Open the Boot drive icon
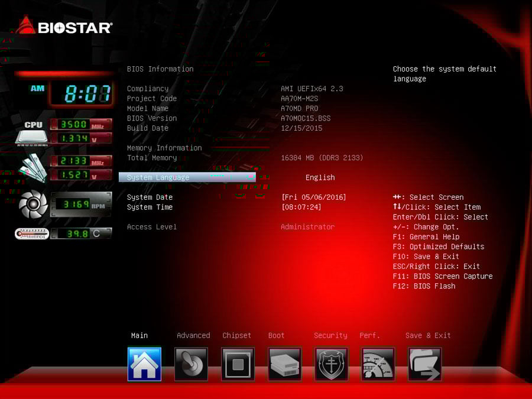 tap(284, 364)
